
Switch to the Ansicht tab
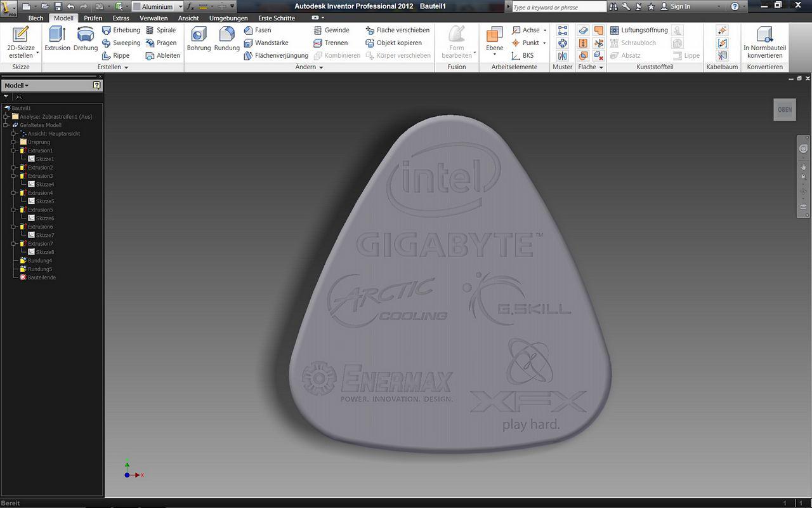pyautogui.click(x=188, y=18)
